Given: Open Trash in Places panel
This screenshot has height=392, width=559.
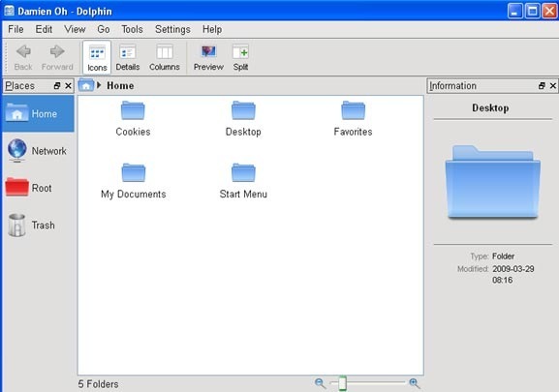Looking at the screenshot, I should point(38,225).
